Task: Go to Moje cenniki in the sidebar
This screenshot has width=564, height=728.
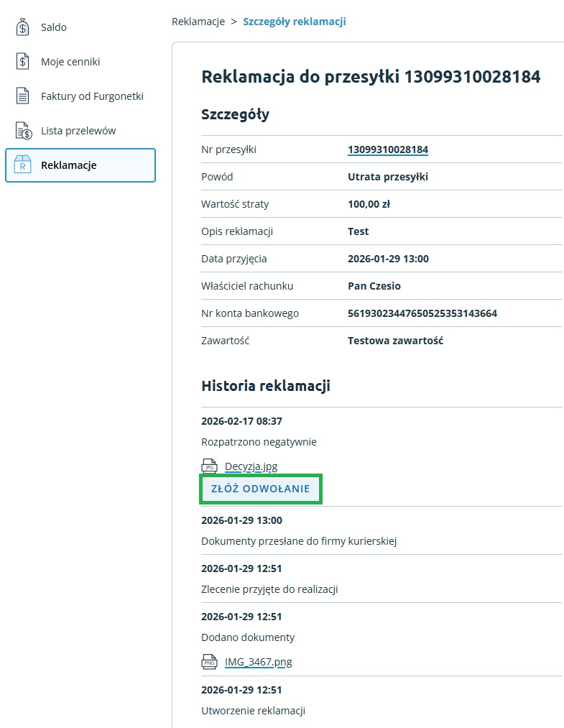Action: click(70, 62)
